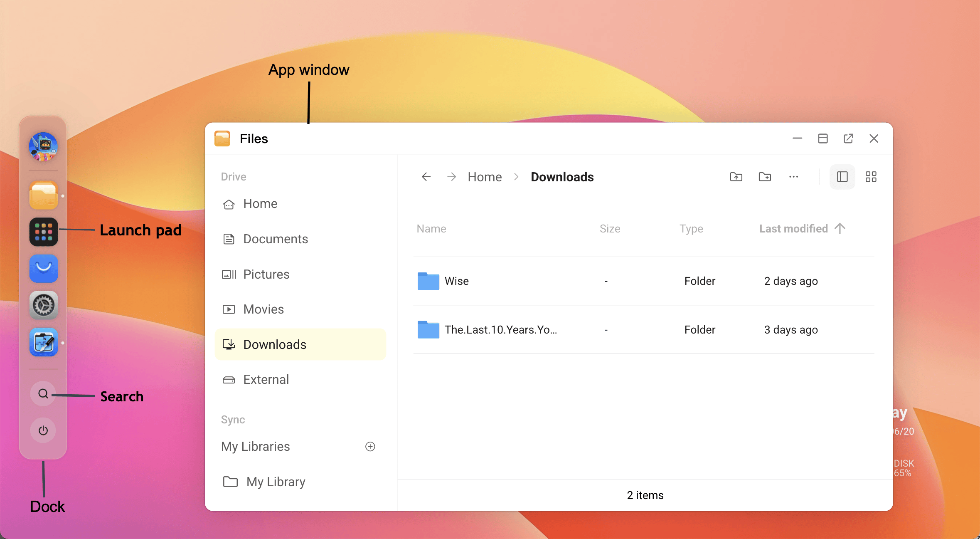The height and width of the screenshot is (539, 980).
Task: Click the power button in dock
Action: point(43,430)
